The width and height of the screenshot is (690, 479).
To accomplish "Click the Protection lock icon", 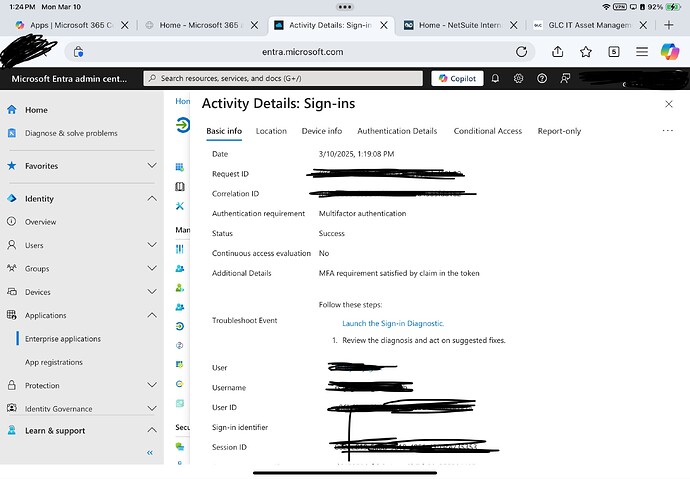I will [x=12, y=385].
